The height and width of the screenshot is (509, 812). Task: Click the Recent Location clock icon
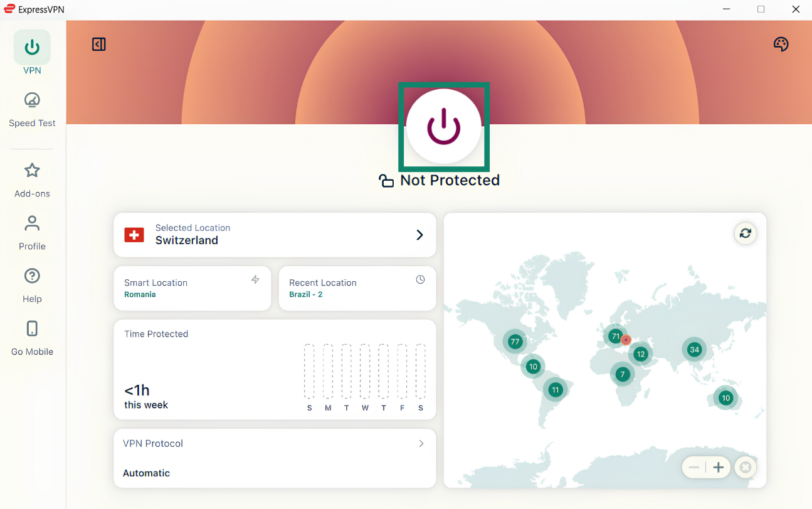(x=420, y=279)
